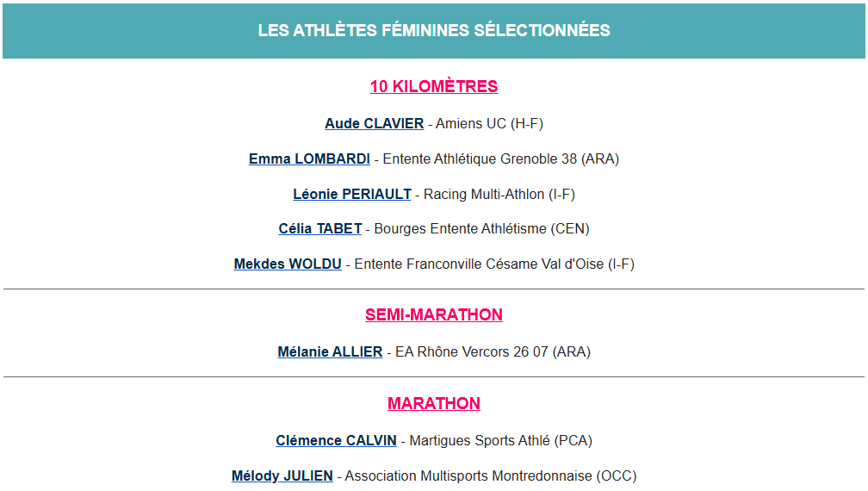Open Célia TABET profile link
The image size is (868, 491).
(319, 228)
